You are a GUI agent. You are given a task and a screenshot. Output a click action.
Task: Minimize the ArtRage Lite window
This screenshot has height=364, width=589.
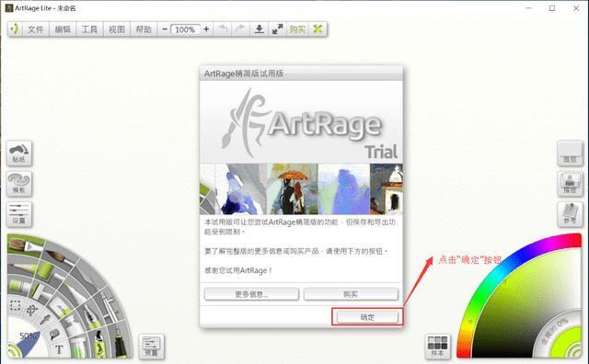pos(528,8)
